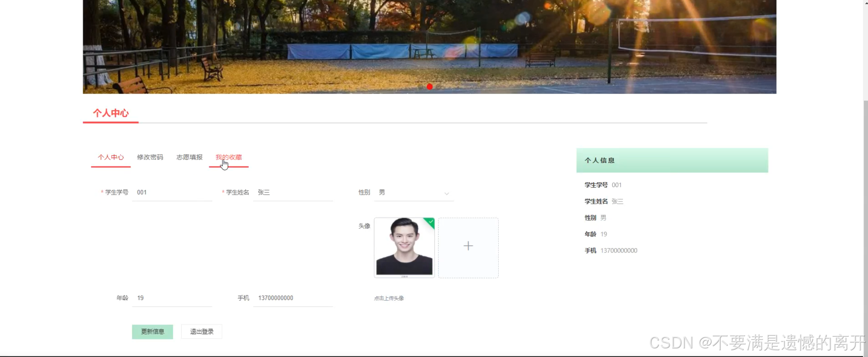This screenshot has width=868, height=357.
Task: Click the 更新信息 button
Action: pos(152,332)
